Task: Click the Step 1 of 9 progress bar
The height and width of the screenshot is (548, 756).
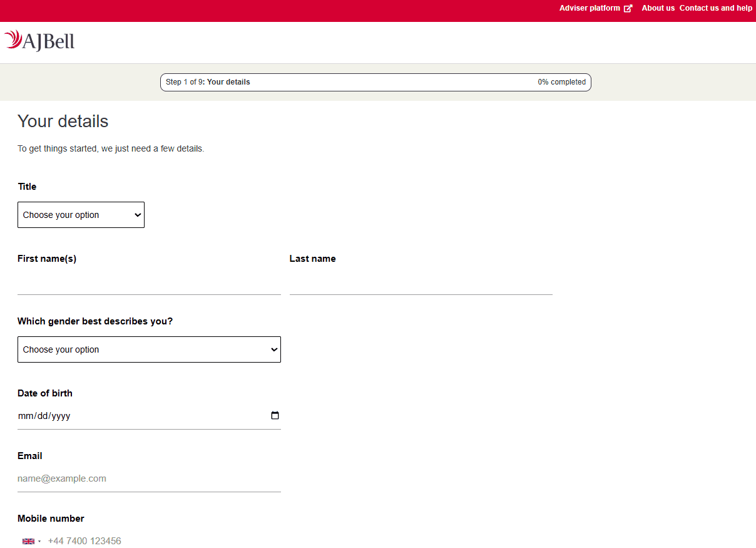Action: point(375,82)
